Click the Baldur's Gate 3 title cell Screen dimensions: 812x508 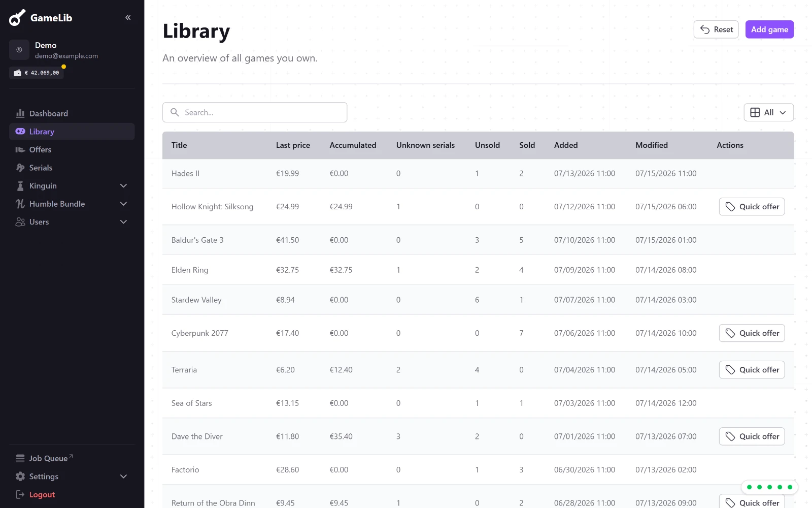pos(197,240)
